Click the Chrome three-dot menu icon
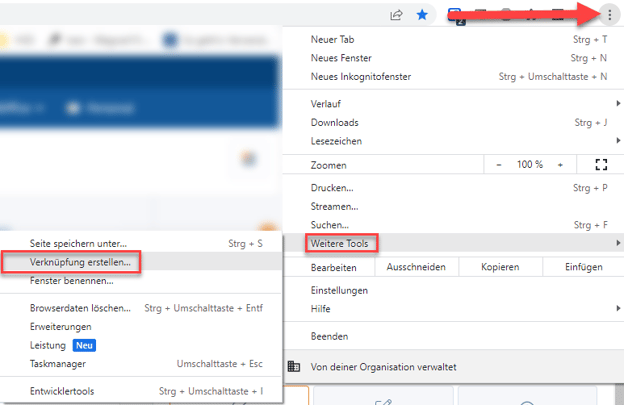This screenshot has width=624, height=405. pyautogui.click(x=609, y=15)
